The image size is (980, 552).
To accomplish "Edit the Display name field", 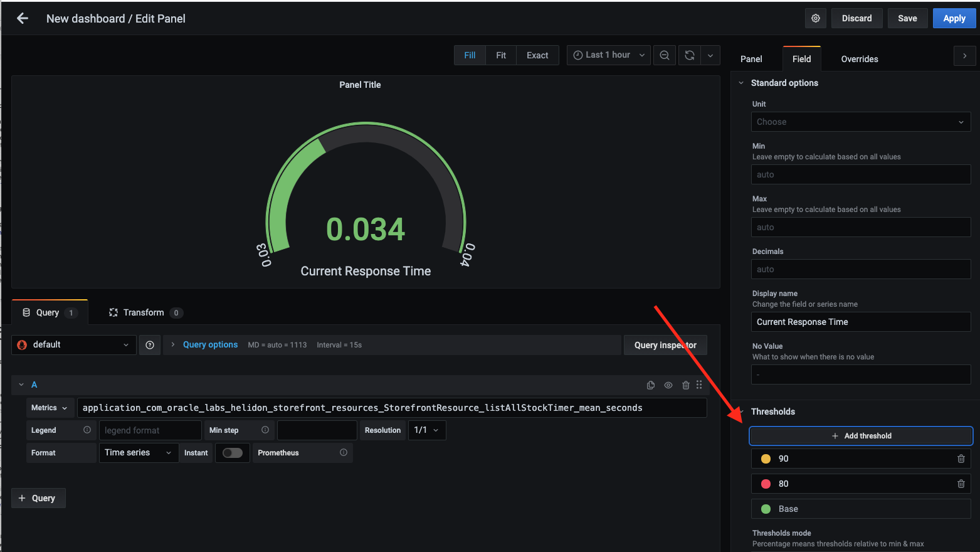I will (x=861, y=322).
